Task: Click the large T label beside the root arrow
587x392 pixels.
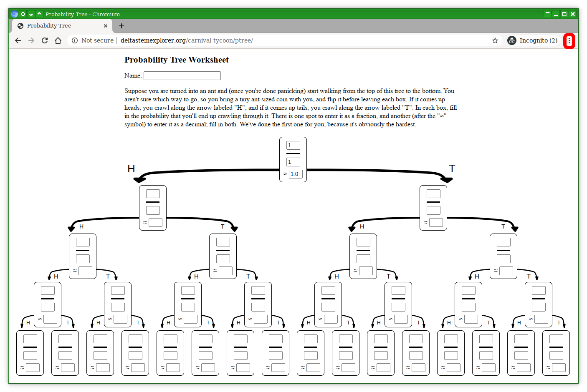Action: coord(452,168)
